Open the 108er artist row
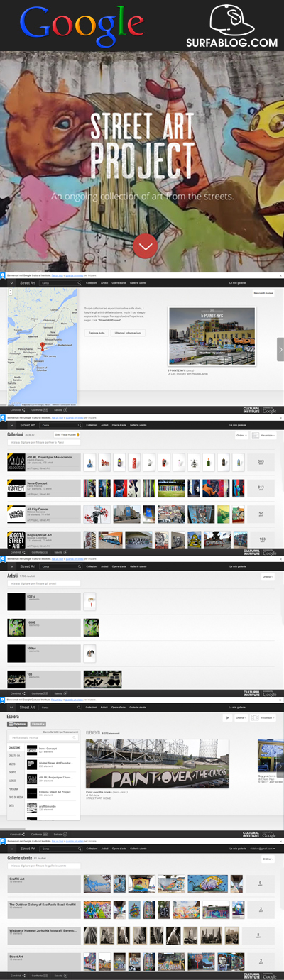This screenshot has width=284, height=980. (x=44, y=653)
